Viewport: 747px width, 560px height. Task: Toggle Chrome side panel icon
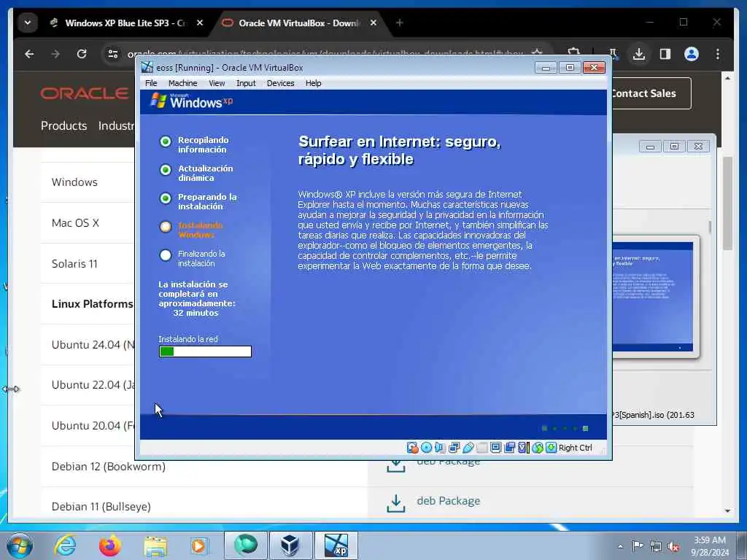[x=665, y=54]
